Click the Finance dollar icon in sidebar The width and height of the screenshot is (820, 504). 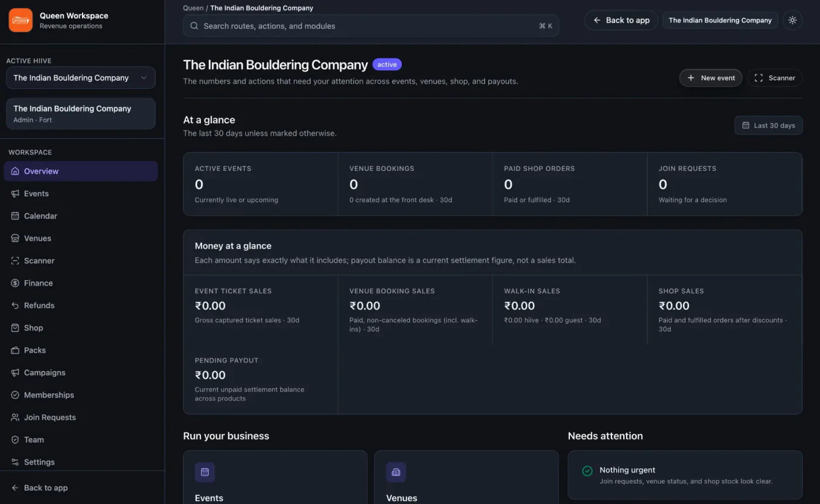tap(15, 283)
